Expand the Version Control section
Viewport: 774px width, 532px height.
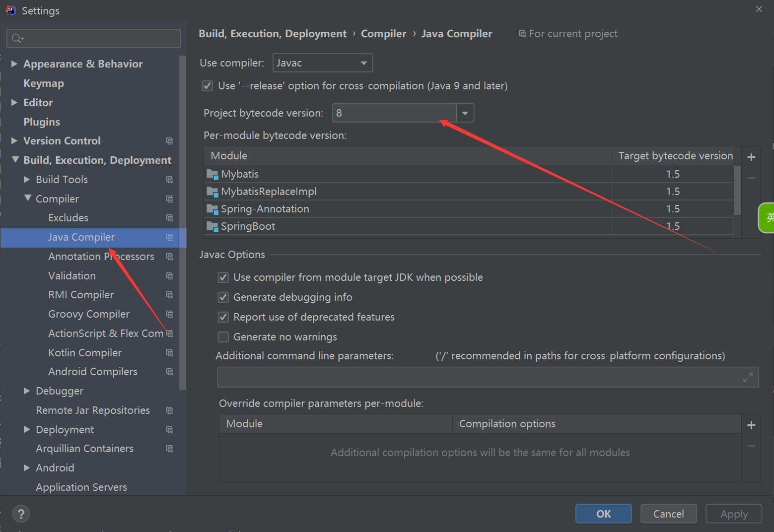[x=14, y=141]
